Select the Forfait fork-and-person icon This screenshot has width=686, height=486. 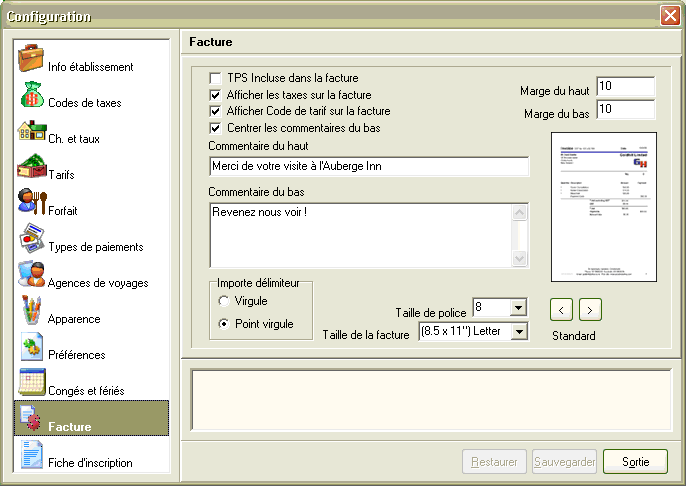31,202
